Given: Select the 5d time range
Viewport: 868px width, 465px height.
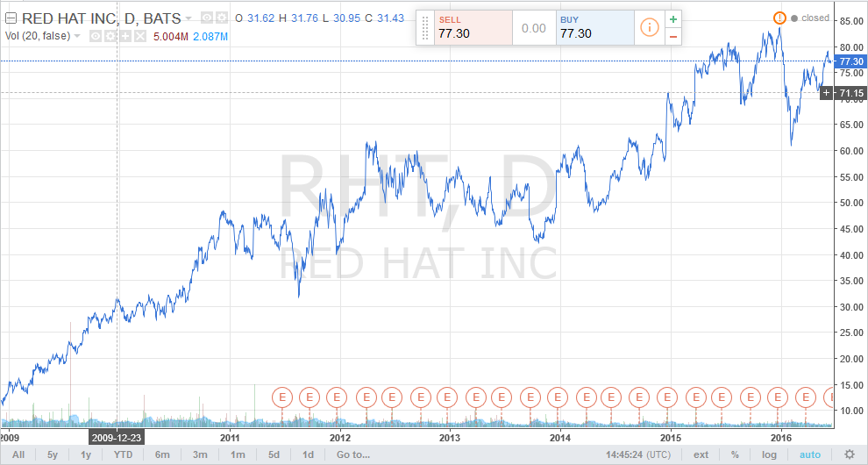Looking at the screenshot, I should (274, 454).
